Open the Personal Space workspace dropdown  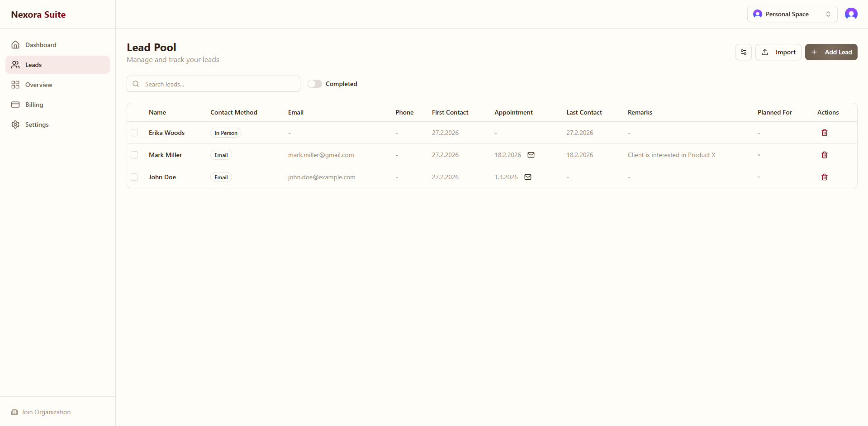pyautogui.click(x=792, y=14)
